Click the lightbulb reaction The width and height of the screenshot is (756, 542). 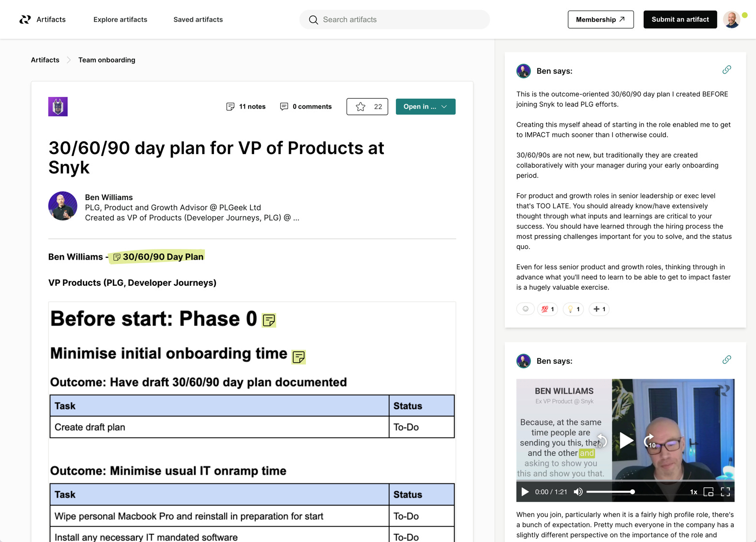573,309
